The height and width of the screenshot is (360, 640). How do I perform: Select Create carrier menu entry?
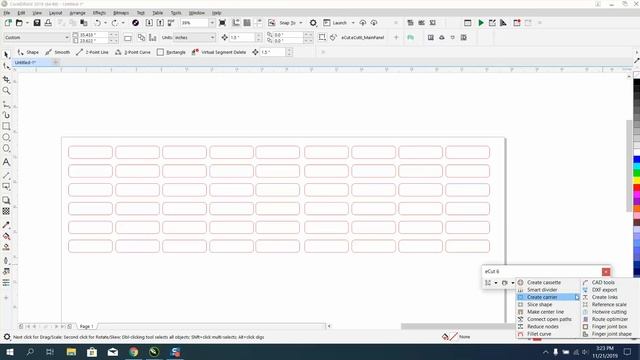[x=548, y=297]
